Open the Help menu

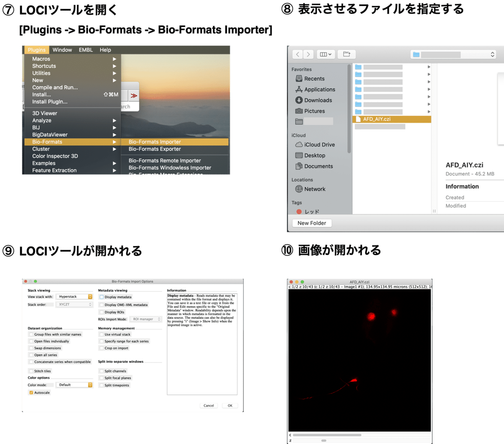105,50
